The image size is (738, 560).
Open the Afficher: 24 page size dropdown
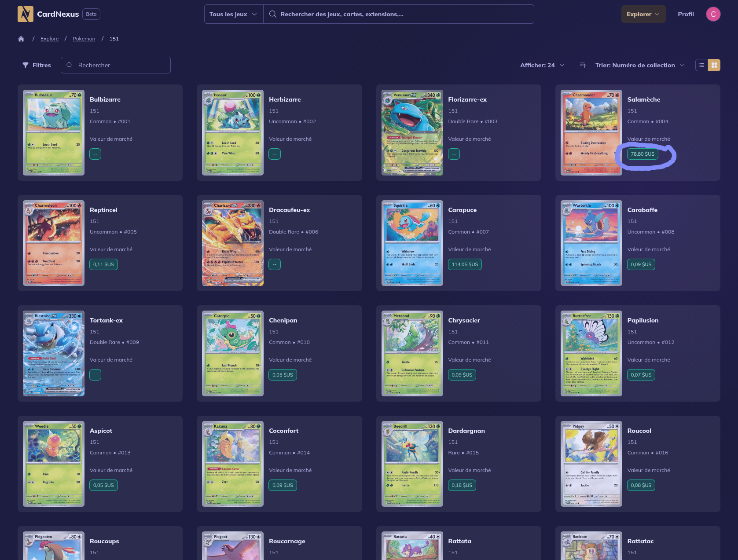pos(542,65)
